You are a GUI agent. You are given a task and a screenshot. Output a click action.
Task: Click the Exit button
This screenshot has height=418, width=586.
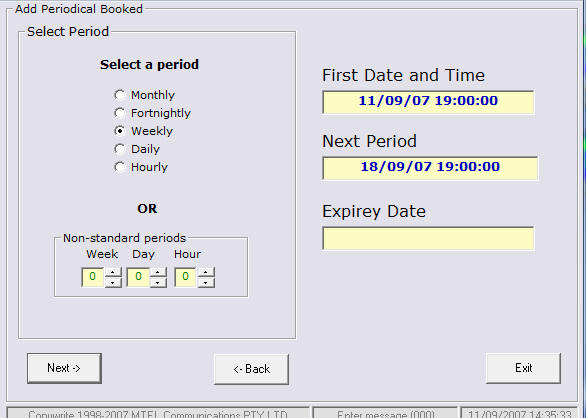coord(524,368)
